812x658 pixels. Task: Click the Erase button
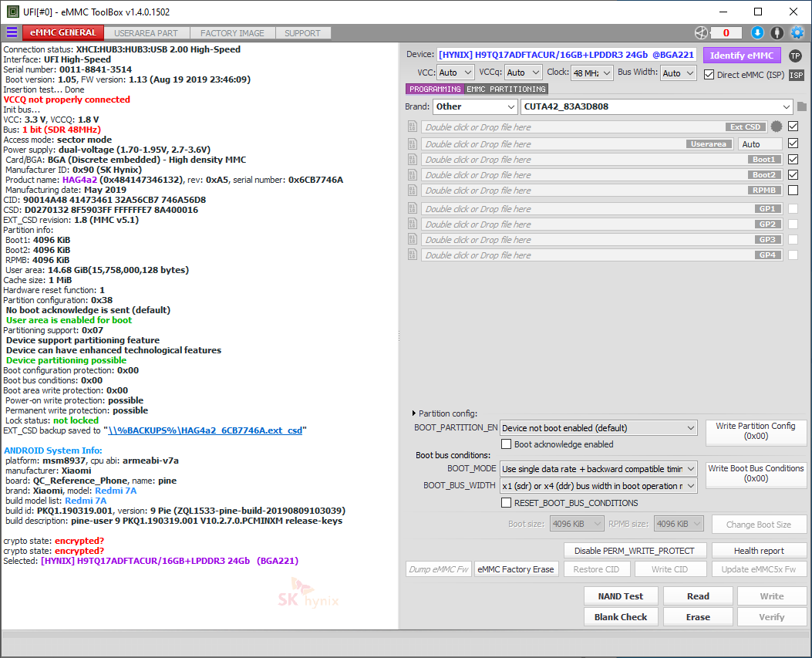698,617
